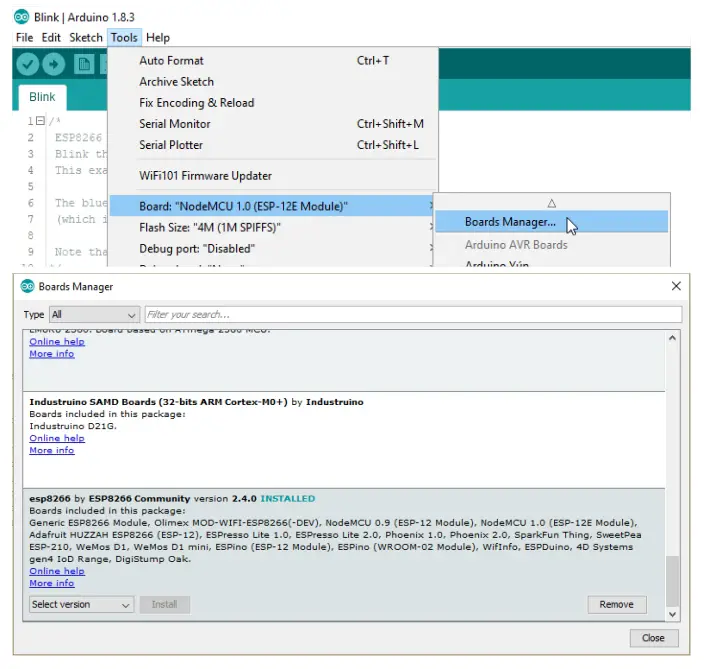Click the Remove button for esp8266
The width and height of the screenshot is (706, 669).
pos(617,605)
